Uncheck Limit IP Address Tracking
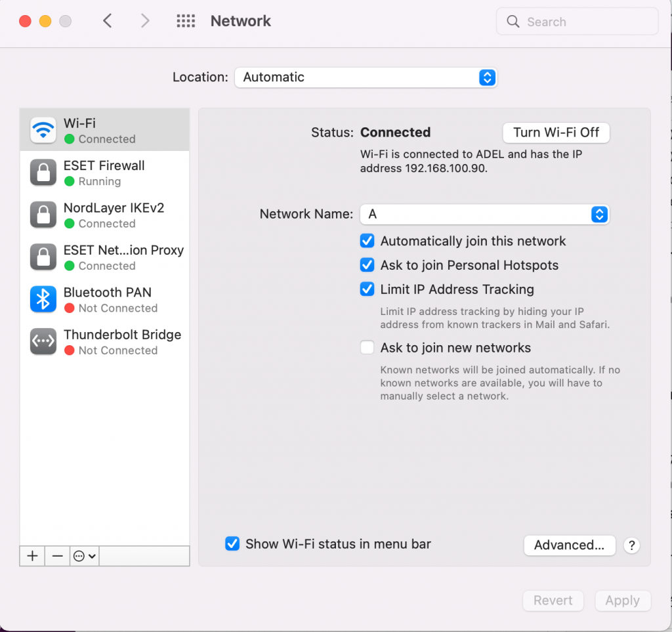 coord(367,289)
